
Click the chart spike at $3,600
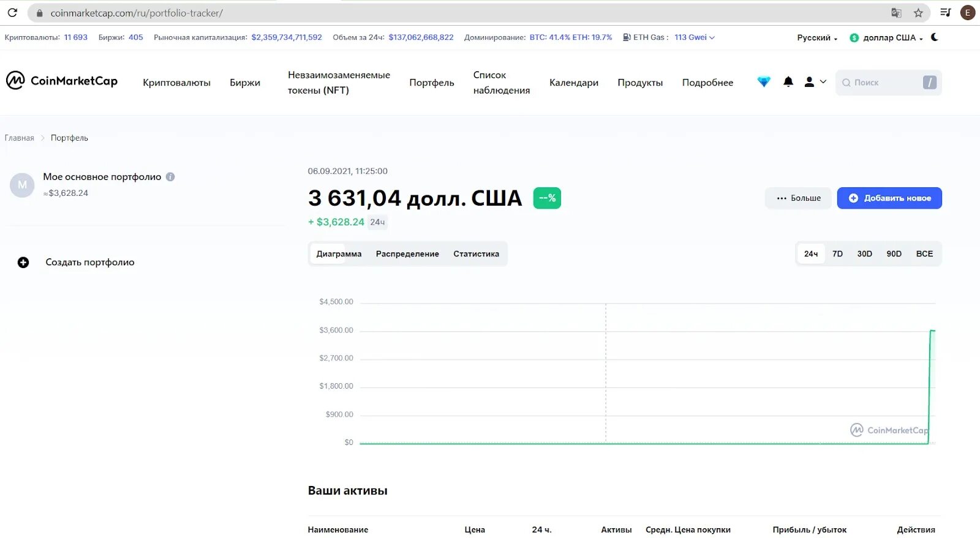(932, 331)
